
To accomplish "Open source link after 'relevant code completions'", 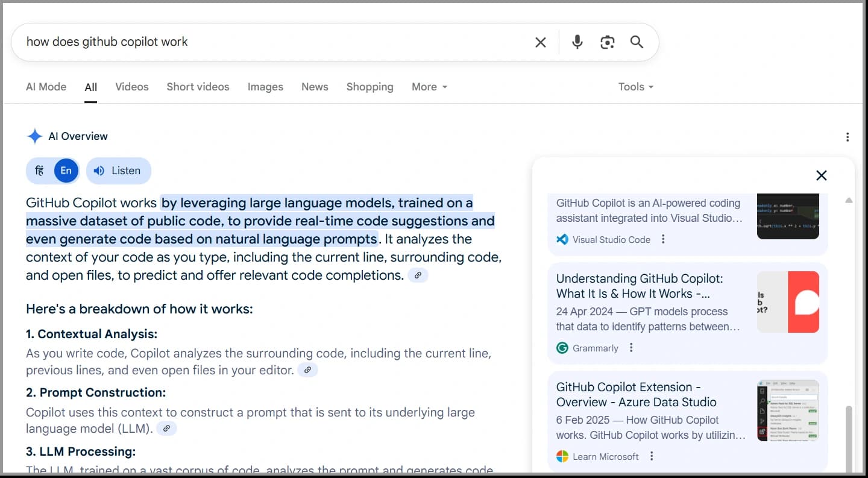I will click(x=418, y=275).
